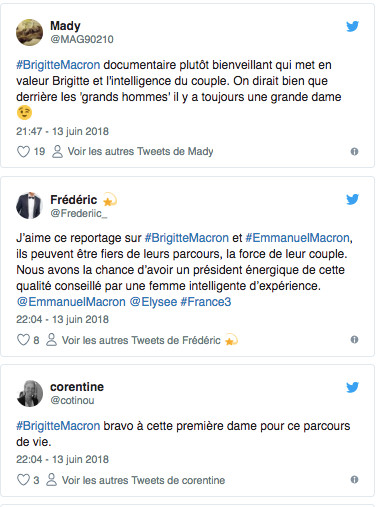Open the #France3 hashtag link
Viewport: 381px width, 507px height.
coord(206,302)
